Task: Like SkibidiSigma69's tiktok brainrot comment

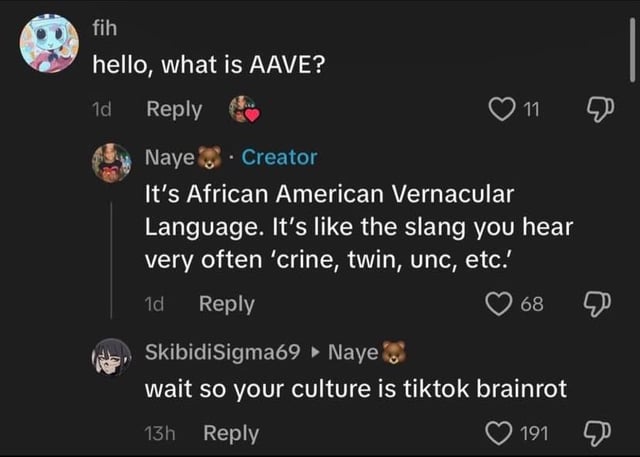Action: (x=498, y=433)
